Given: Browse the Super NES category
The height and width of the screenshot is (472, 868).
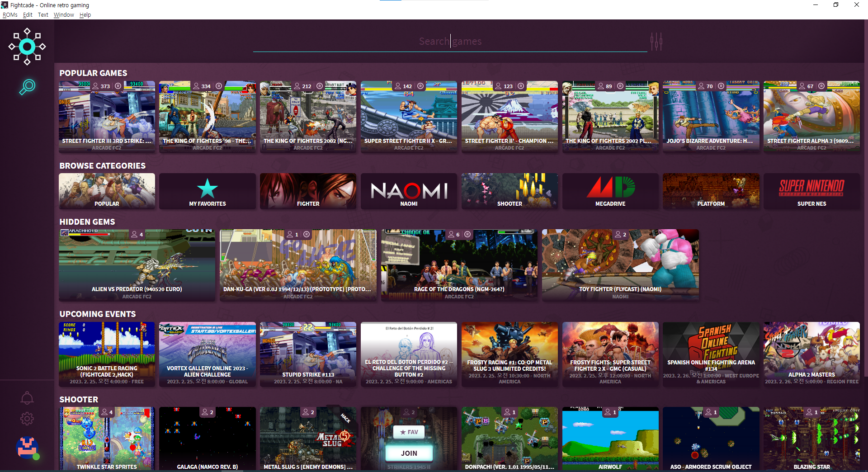Looking at the screenshot, I should (x=811, y=191).
